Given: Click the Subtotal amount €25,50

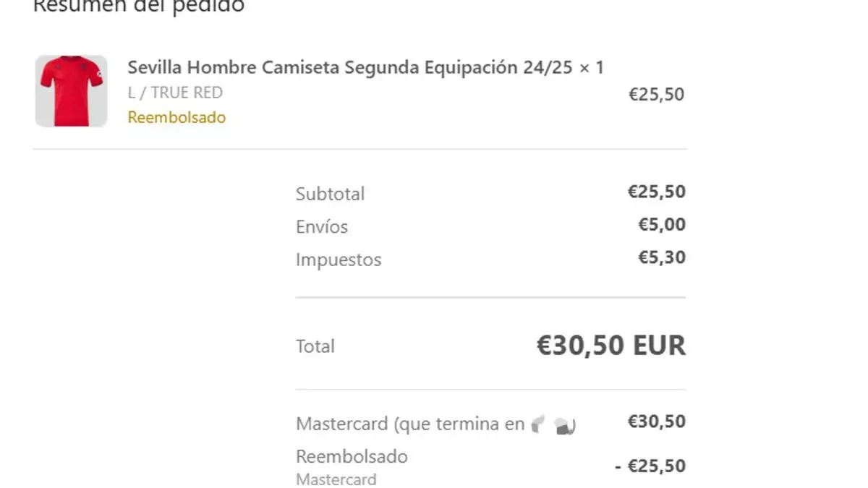Looking at the screenshot, I should tap(656, 192).
